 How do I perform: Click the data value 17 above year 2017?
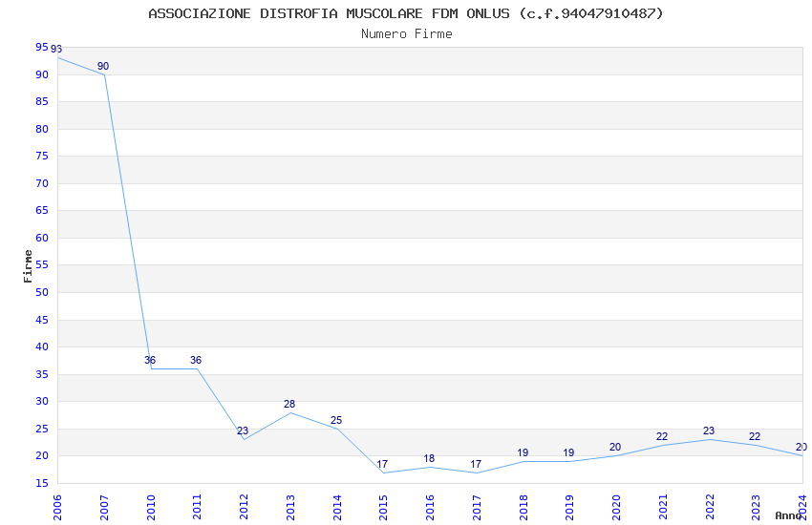tap(476, 464)
